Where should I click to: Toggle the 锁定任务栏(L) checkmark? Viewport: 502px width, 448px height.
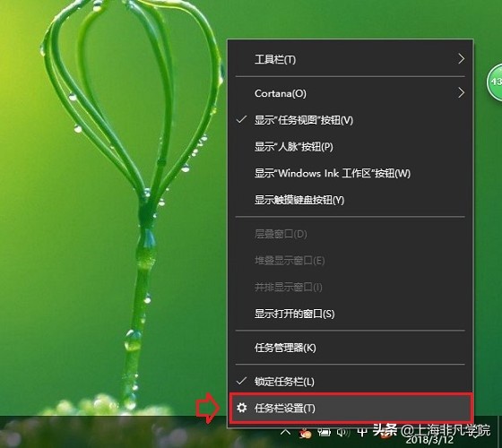[350, 382]
